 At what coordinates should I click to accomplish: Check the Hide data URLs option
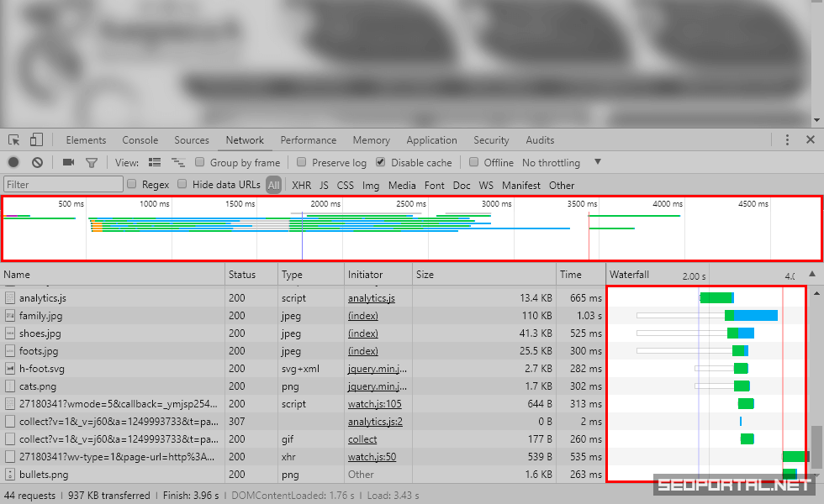[182, 185]
